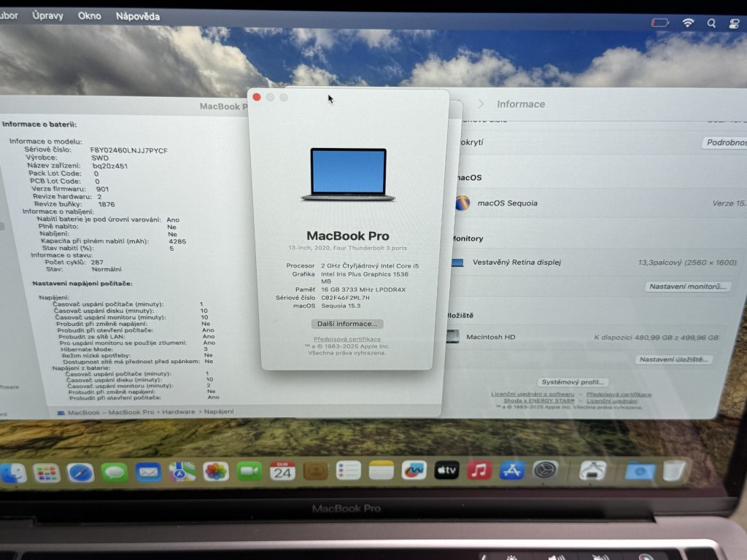Select Hardware in the bottom path bar

[179, 411]
